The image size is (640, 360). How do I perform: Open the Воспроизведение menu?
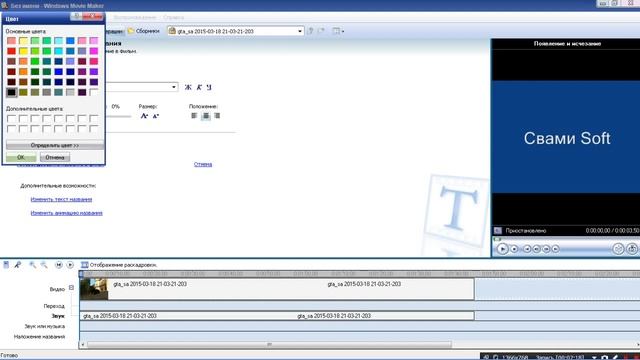point(135,18)
